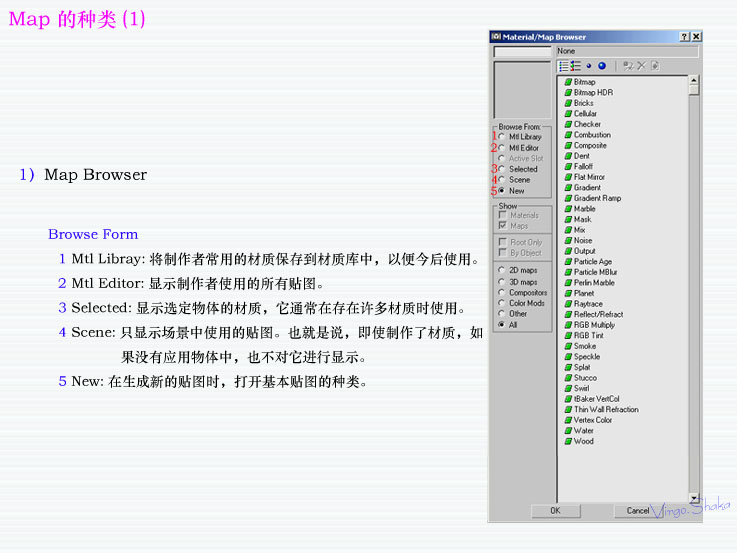Click the green icon beside Smoke
737x553 pixels.
tap(568, 346)
